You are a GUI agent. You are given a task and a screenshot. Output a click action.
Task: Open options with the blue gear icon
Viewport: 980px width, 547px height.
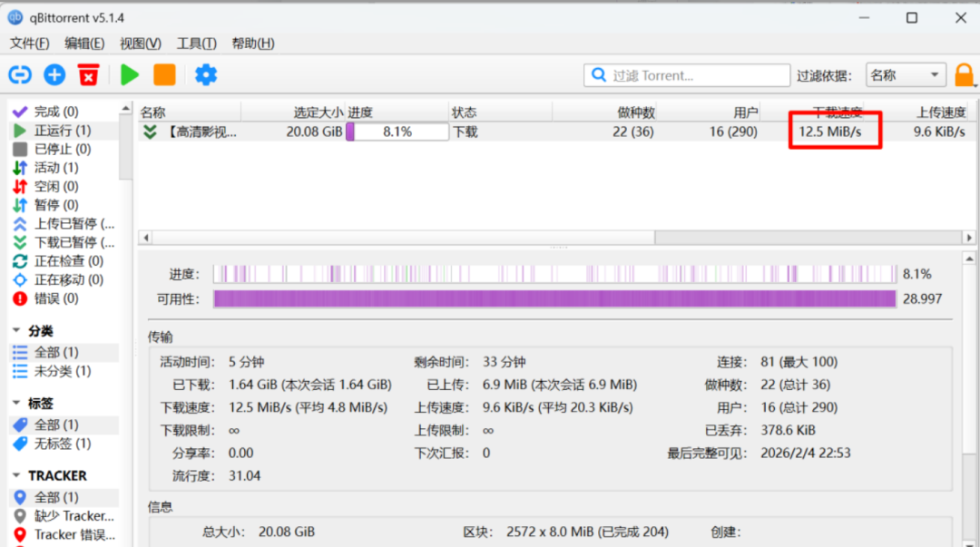click(x=206, y=75)
